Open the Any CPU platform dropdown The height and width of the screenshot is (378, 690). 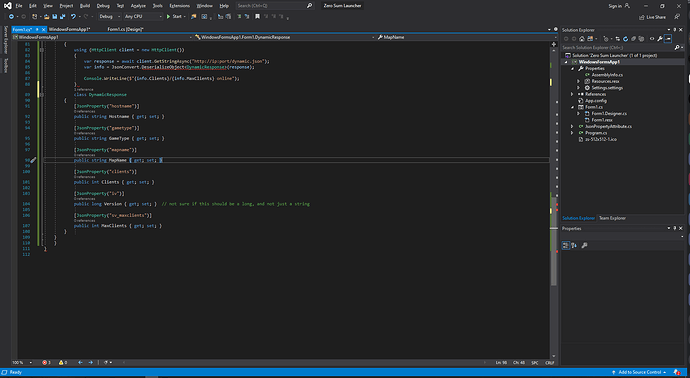pyautogui.click(x=143, y=17)
